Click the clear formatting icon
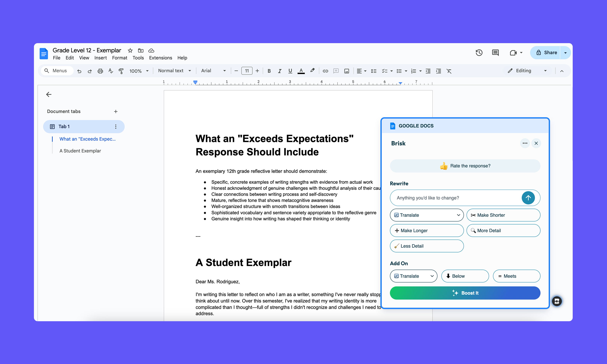Viewport: 607px width, 364px height. coord(449,71)
